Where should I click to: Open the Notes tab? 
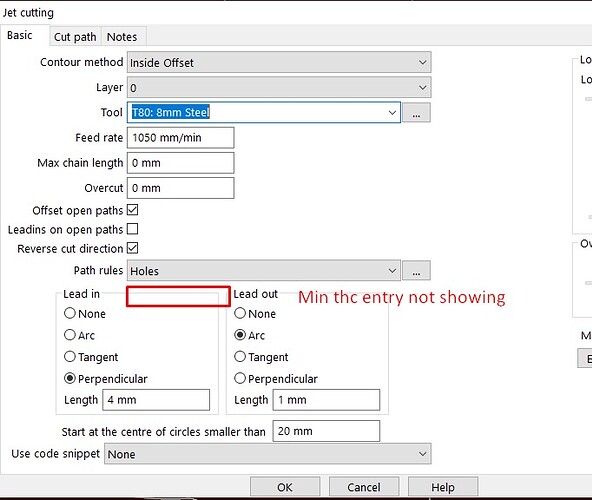pyautogui.click(x=122, y=37)
